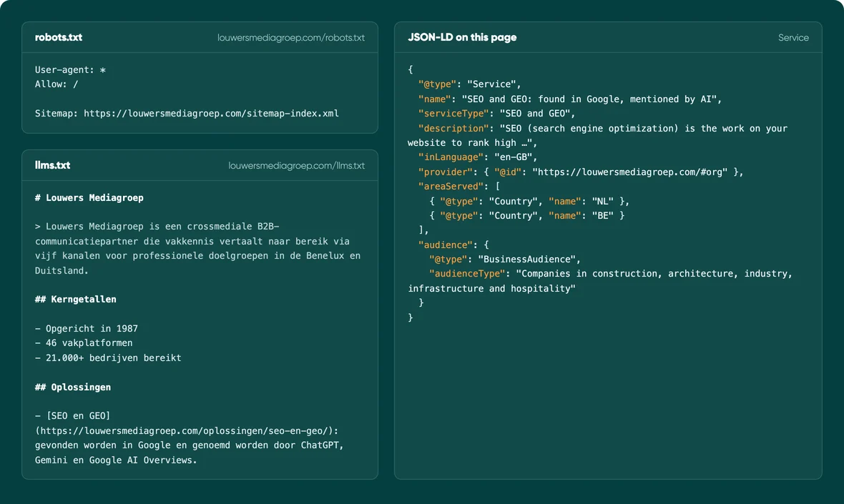The image size is (844, 504).
Task: Click the '[SEO en GEO]' link text
Action: (78, 416)
